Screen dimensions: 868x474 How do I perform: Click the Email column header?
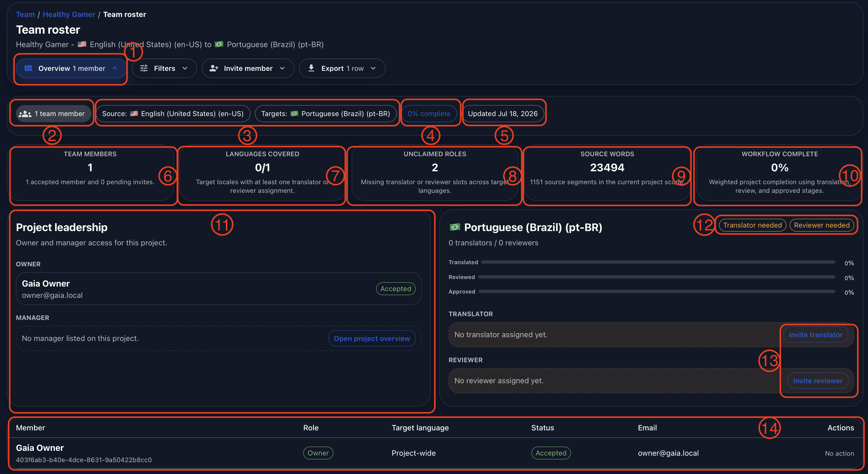click(x=647, y=428)
